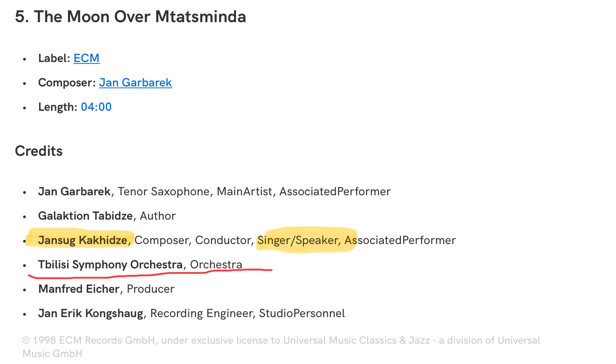Click the Recording Engineer role text
This screenshot has width=616, height=364.
pyautogui.click(x=201, y=313)
